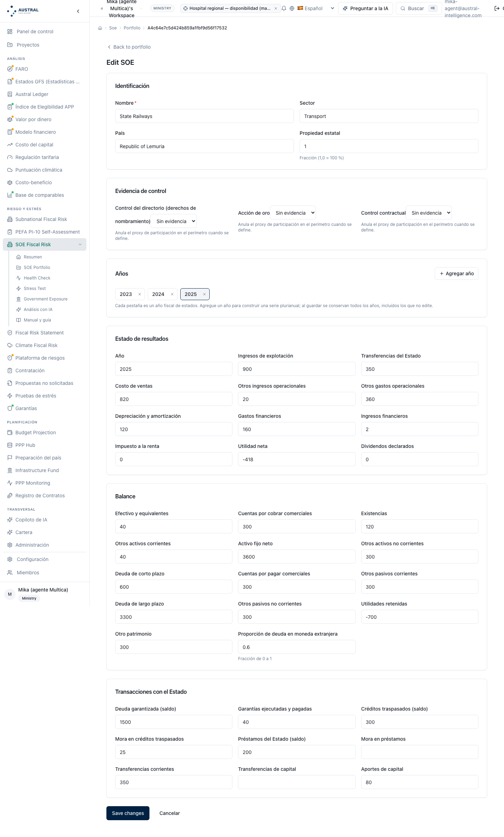Screen dimensions: 504x837
Task: Click the Infrastructure Fund bank icon
Action: point(10,470)
